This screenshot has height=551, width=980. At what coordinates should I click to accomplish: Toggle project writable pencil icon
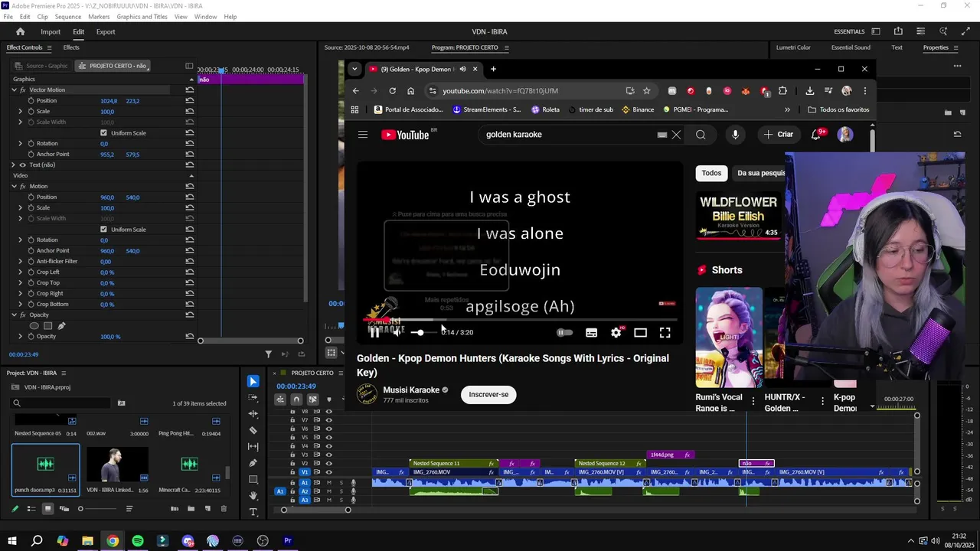click(15, 509)
